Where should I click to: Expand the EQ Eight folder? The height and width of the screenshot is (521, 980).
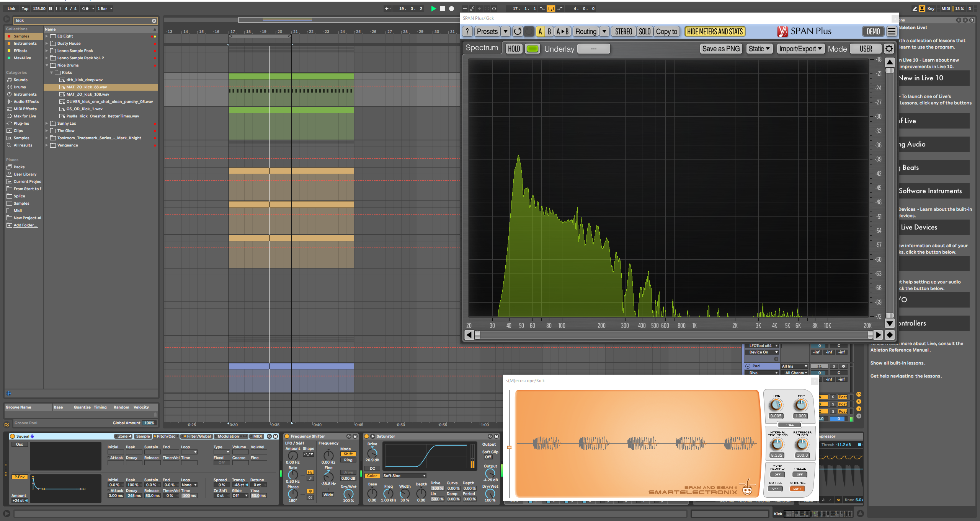click(47, 36)
